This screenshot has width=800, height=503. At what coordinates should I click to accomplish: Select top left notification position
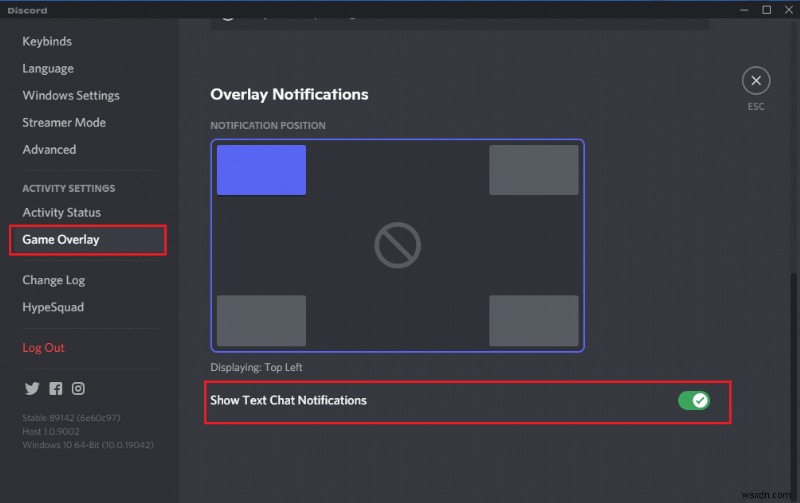coord(261,170)
